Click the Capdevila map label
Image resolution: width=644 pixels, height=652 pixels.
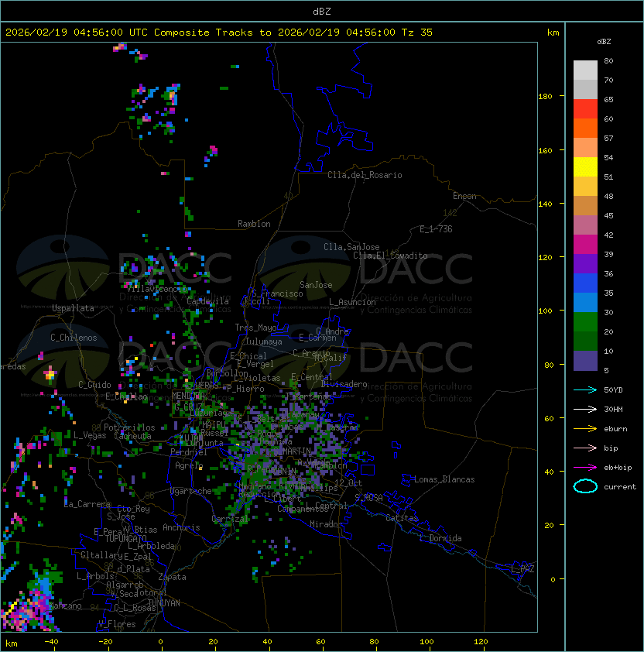pos(208,301)
